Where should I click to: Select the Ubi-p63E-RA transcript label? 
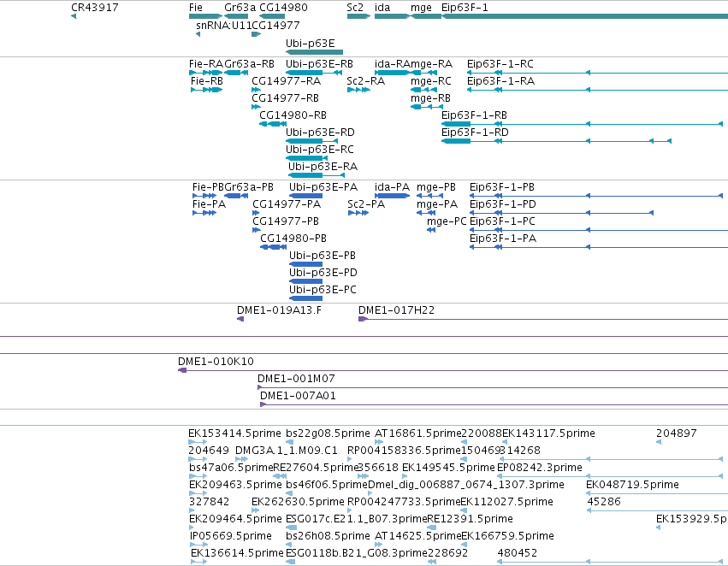tap(323, 167)
